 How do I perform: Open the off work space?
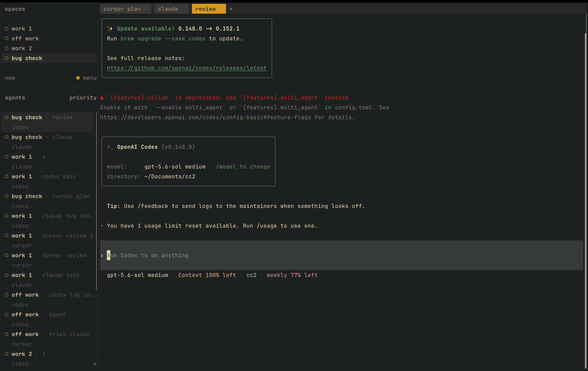(x=49, y=38)
